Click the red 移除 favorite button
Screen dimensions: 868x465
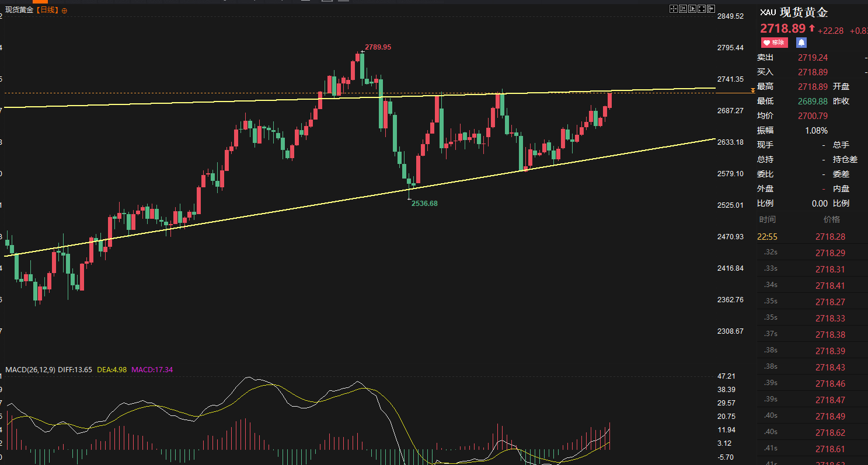pos(774,43)
